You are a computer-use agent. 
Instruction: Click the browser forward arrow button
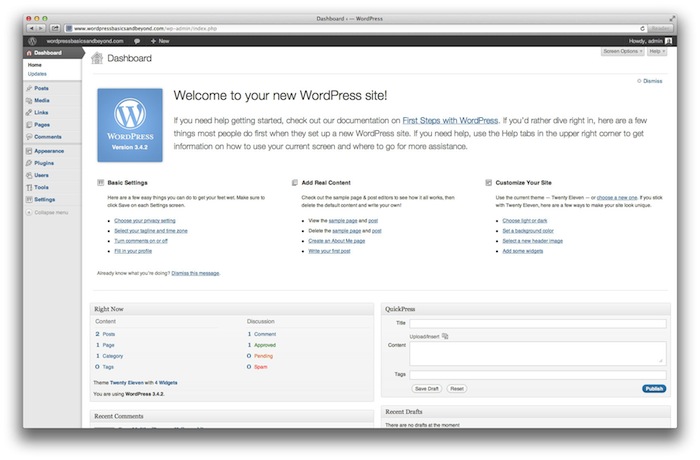pyautogui.click(x=41, y=28)
